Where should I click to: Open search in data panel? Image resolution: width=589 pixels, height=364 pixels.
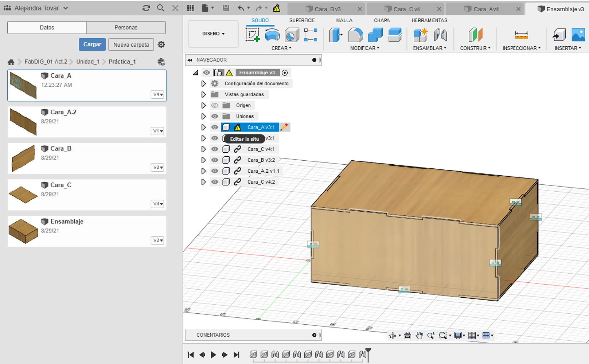160,8
